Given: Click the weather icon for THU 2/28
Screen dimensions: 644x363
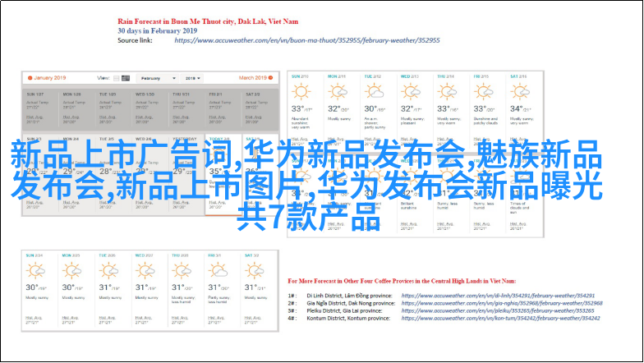Looking at the screenshot, I should [182, 271].
